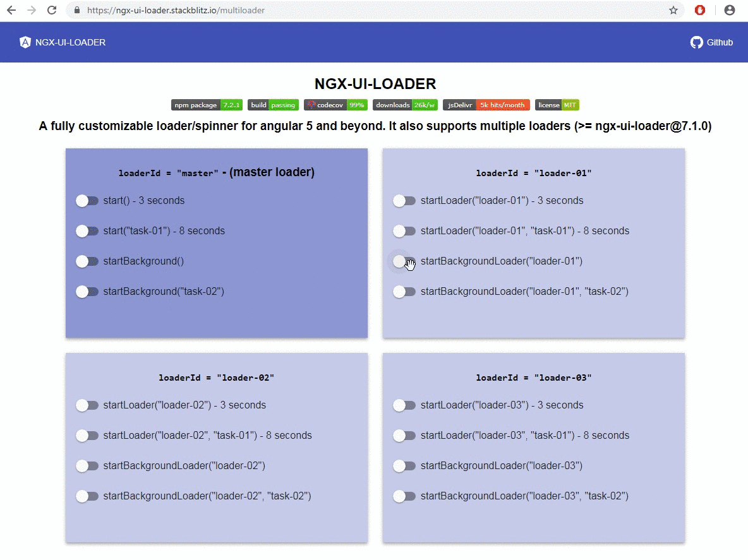The height and width of the screenshot is (560, 748).
Task: Open the jsDelivr 5k hits/month badge
Action: (x=486, y=105)
